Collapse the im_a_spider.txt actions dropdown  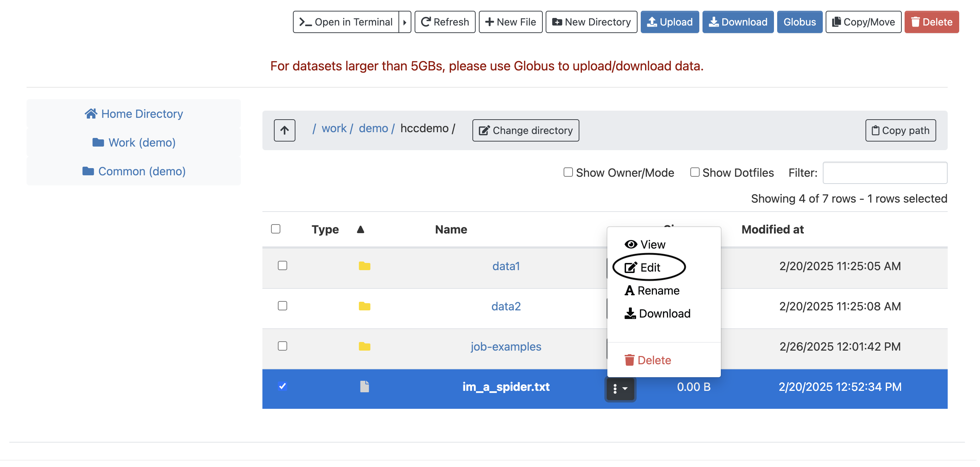(x=620, y=389)
